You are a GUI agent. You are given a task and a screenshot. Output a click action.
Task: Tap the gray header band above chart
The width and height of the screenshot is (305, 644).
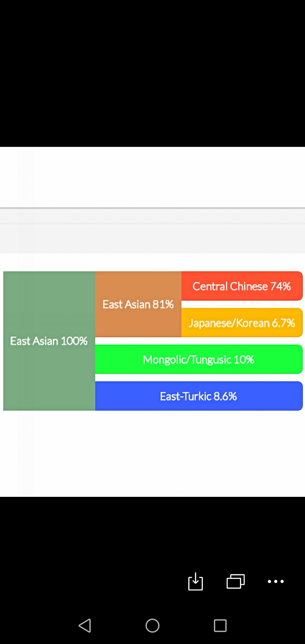152,231
